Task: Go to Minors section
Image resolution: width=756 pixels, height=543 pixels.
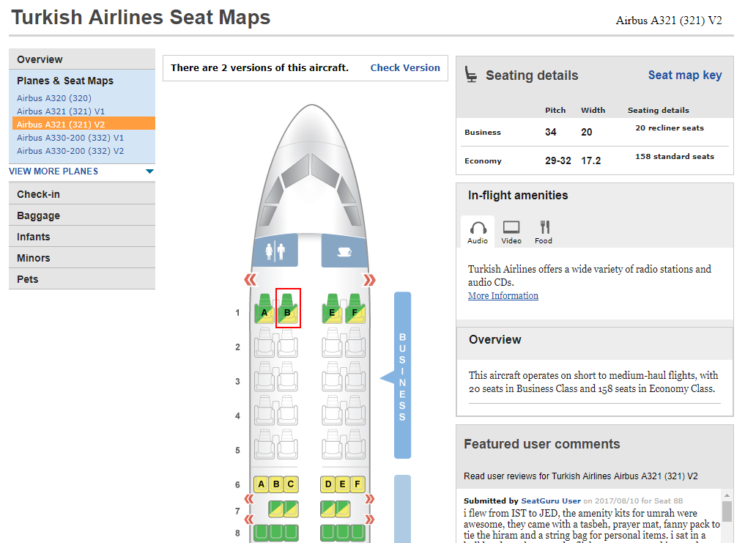Action: 82,258
